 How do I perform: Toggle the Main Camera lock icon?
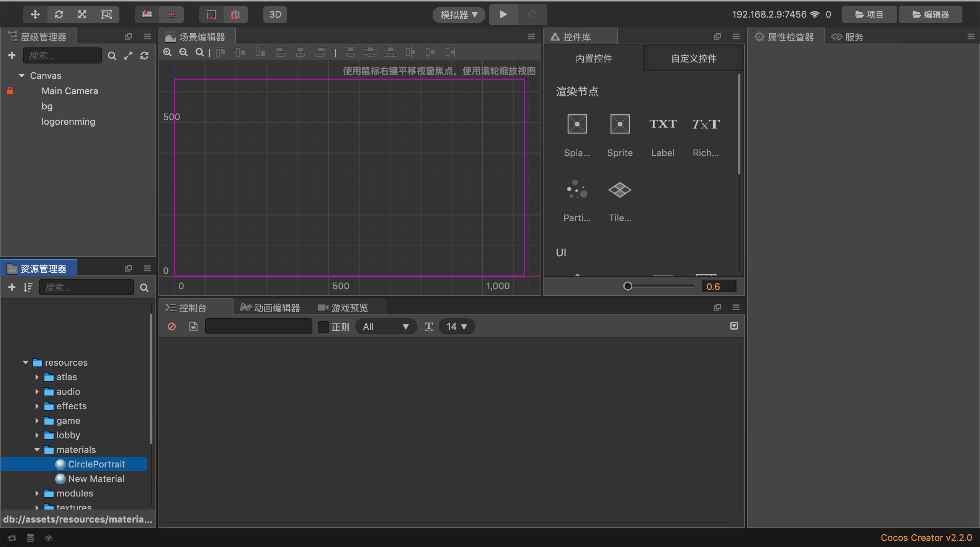[10, 91]
